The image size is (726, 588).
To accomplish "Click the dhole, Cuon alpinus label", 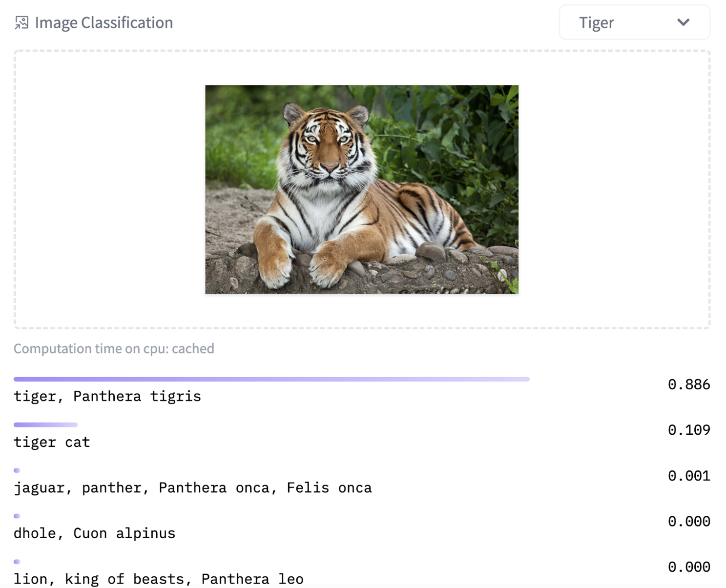I will pyautogui.click(x=94, y=533).
